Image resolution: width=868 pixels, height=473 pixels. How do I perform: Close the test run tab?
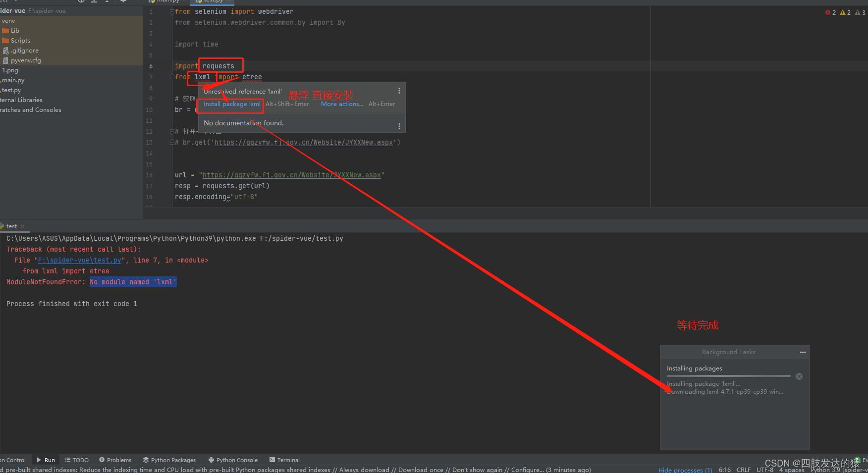[22, 226]
